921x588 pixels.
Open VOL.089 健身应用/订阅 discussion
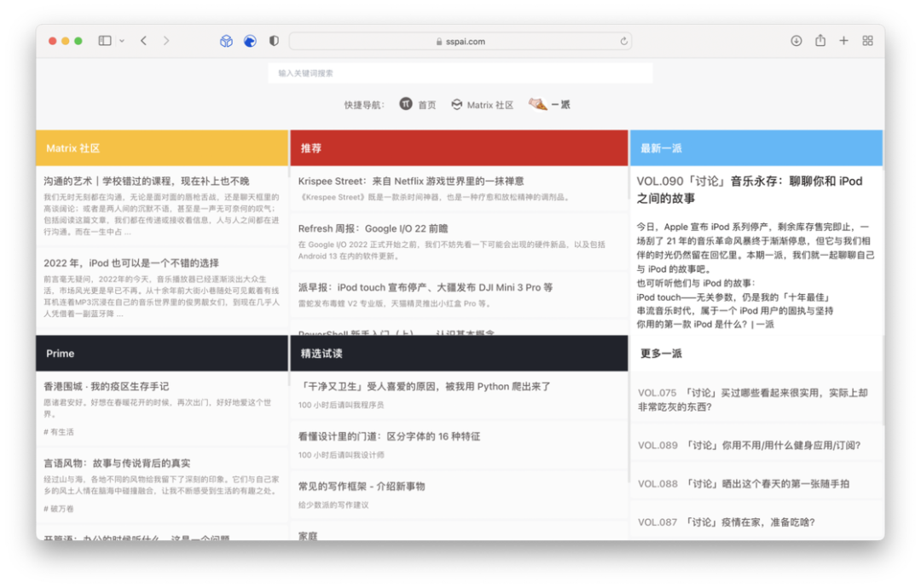pyautogui.click(x=750, y=446)
